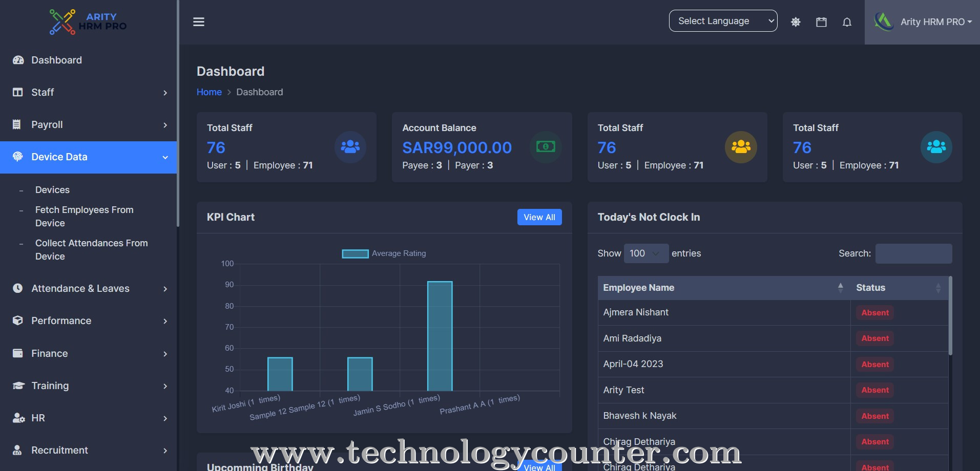Image resolution: width=980 pixels, height=471 pixels.
Task: Expand the Training menu chevron
Action: click(165, 386)
